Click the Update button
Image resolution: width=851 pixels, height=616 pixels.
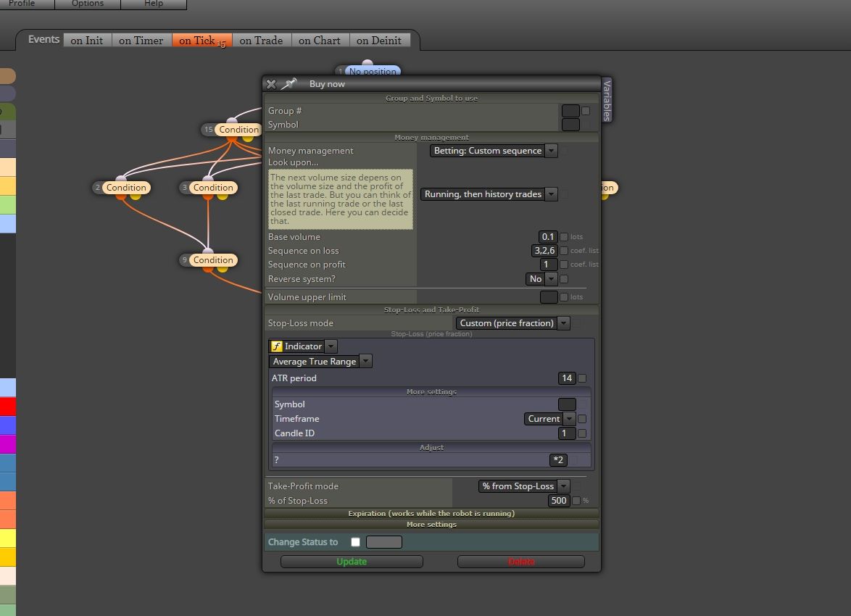(352, 562)
